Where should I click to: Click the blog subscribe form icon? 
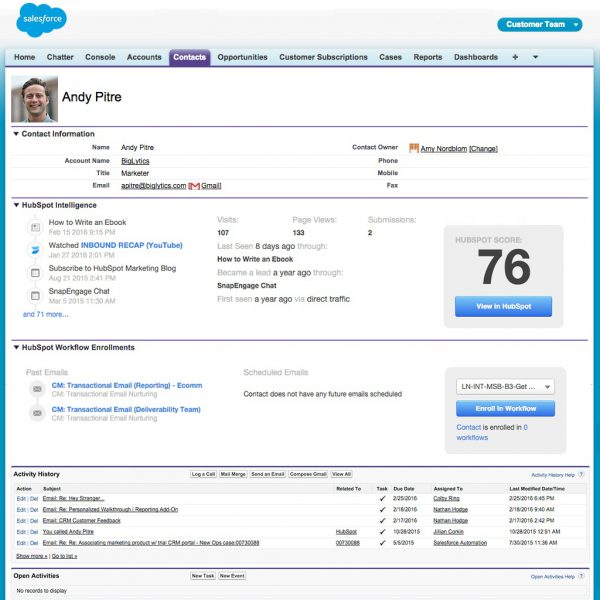click(x=35, y=273)
